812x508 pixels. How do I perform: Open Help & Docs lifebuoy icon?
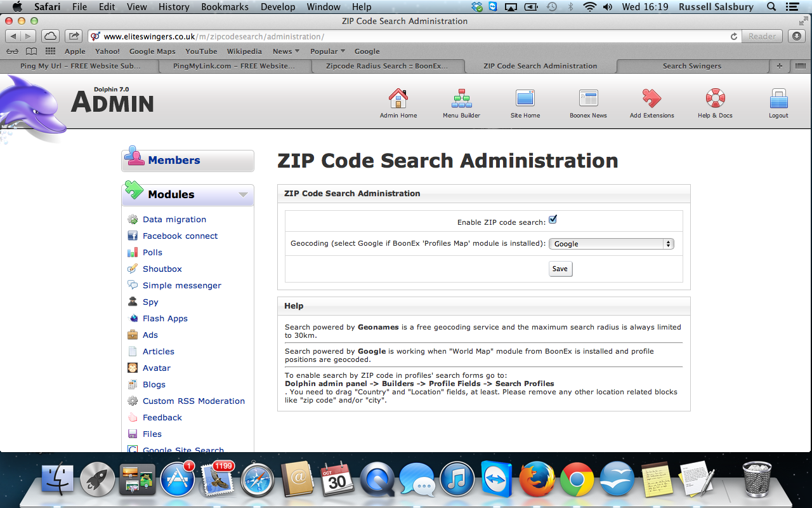pos(715,99)
